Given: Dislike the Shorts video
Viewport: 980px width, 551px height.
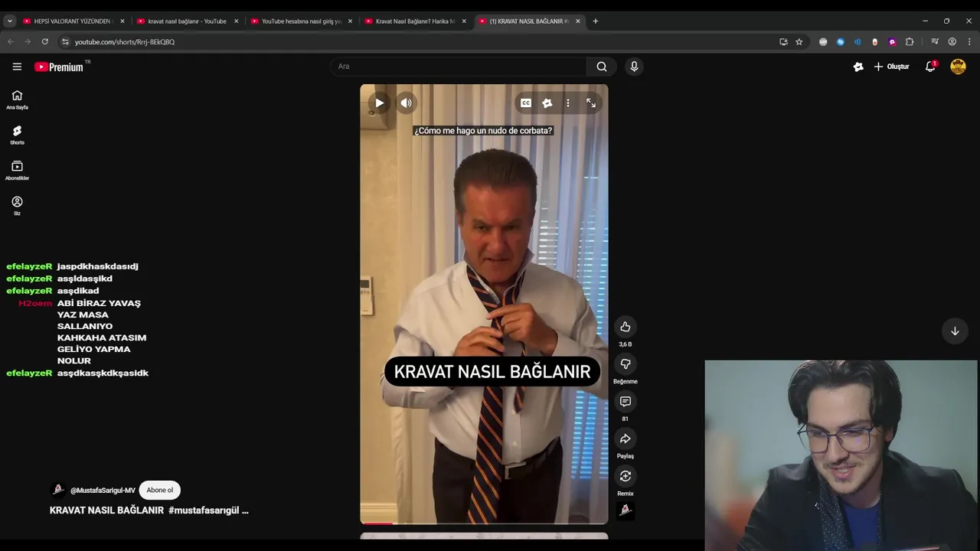Looking at the screenshot, I should (x=626, y=364).
